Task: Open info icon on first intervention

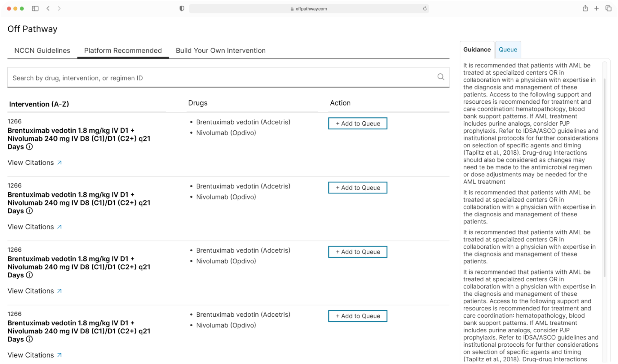Action: pyautogui.click(x=29, y=147)
